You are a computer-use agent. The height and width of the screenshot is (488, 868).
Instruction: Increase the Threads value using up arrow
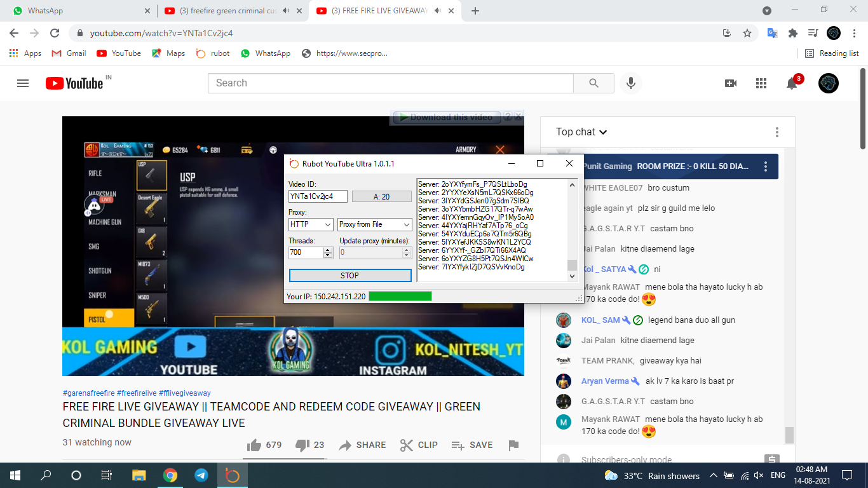tap(328, 250)
